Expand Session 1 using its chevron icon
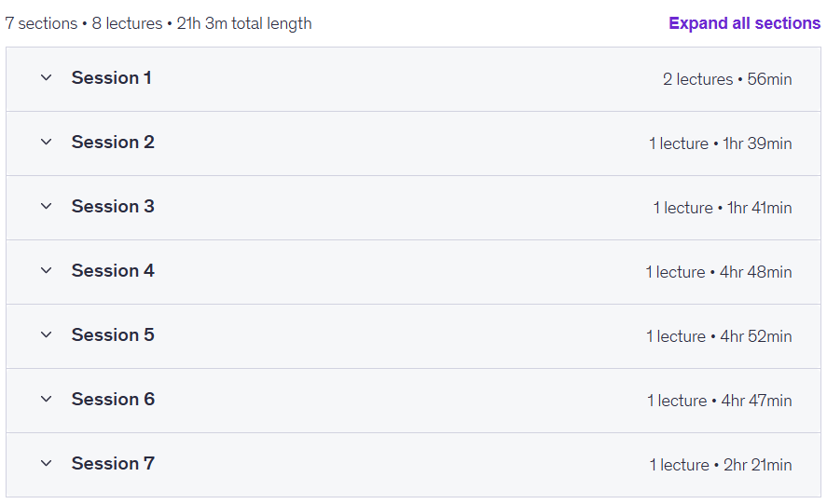This screenshot has width=827, height=504. [47, 78]
